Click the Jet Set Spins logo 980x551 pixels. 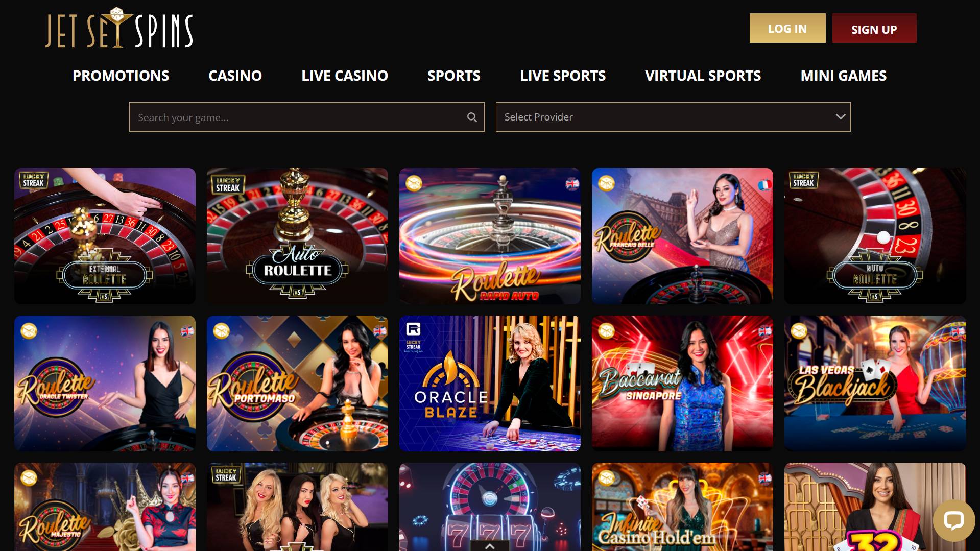(x=119, y=28)
